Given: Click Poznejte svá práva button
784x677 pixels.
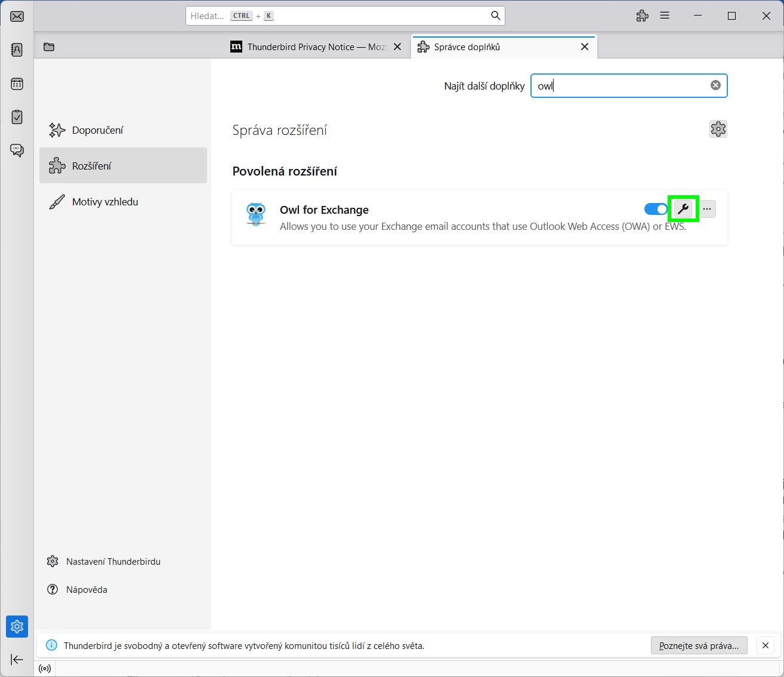Looking at the screenshot, I should 699,645.
